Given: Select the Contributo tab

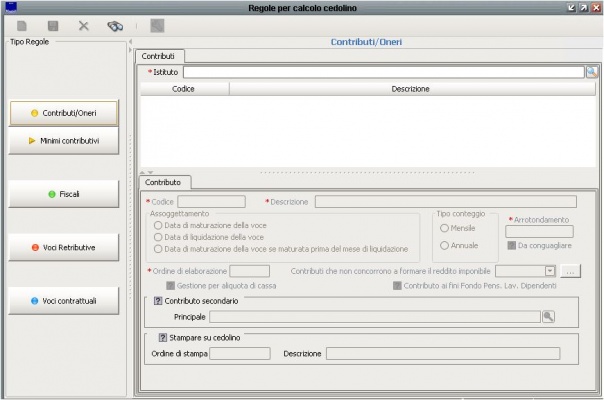Looking at the screenshot, I should click(x=164, y=183).
